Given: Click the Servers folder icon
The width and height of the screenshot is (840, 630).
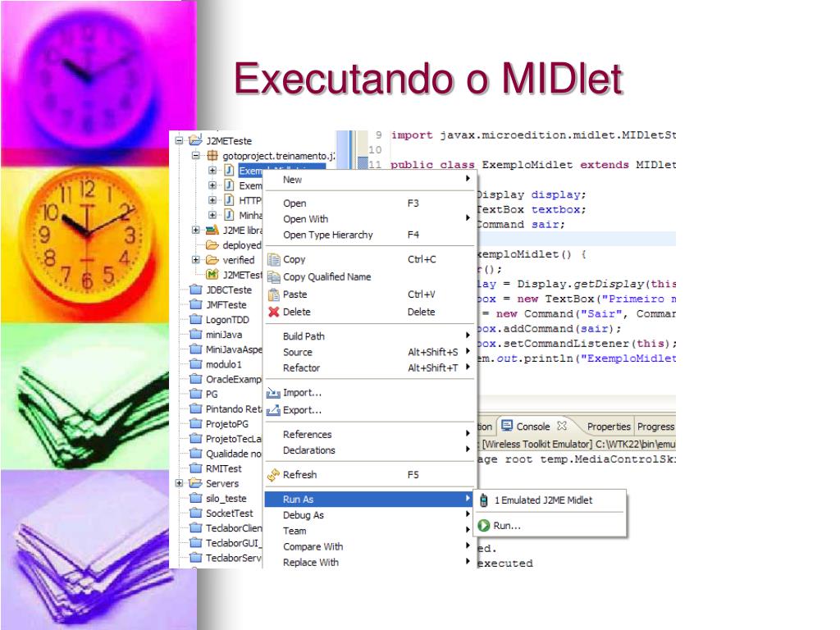Looking at the screenshot, I should click(196, 483).
